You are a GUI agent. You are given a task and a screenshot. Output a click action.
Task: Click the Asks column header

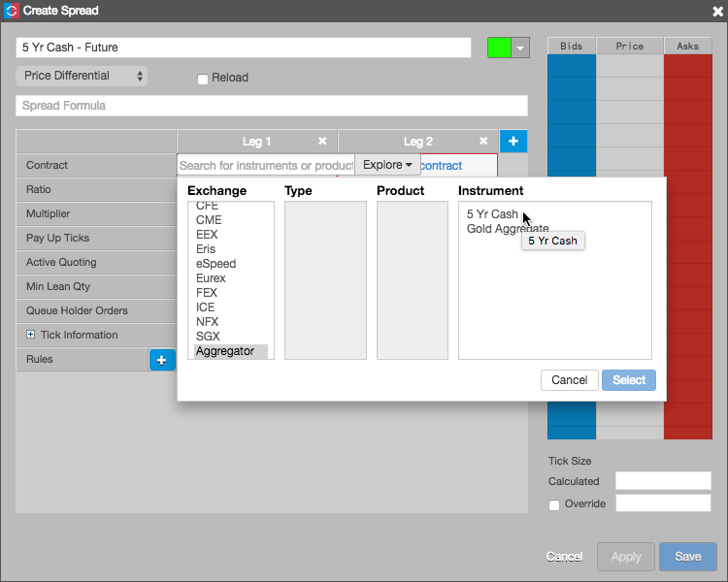[x=687, y=46]
